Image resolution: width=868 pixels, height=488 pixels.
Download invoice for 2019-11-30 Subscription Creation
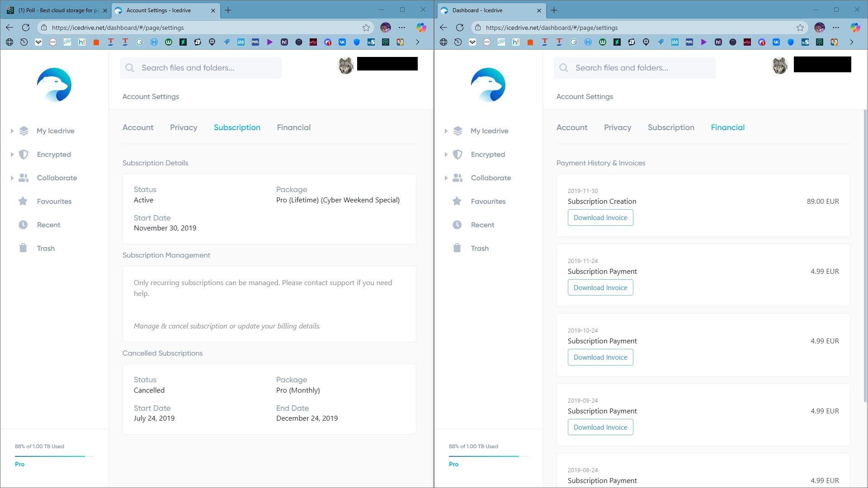click(x=600, y=218)
